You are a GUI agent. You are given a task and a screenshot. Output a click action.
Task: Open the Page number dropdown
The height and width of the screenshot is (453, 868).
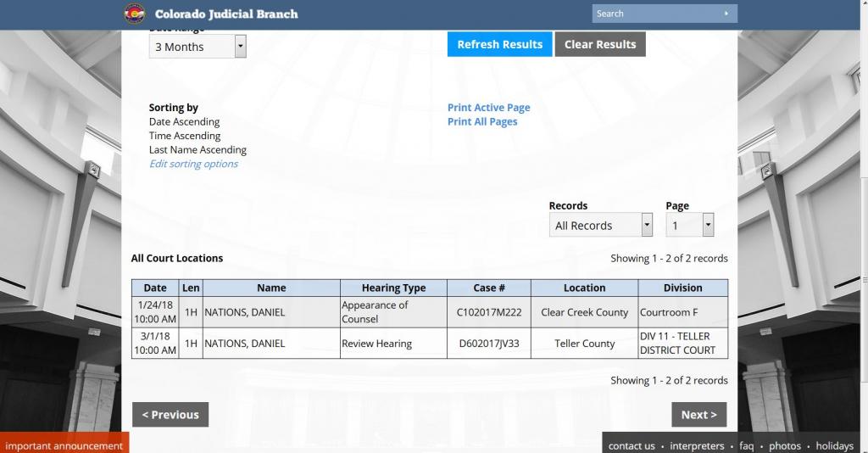[x=689, y=226]
